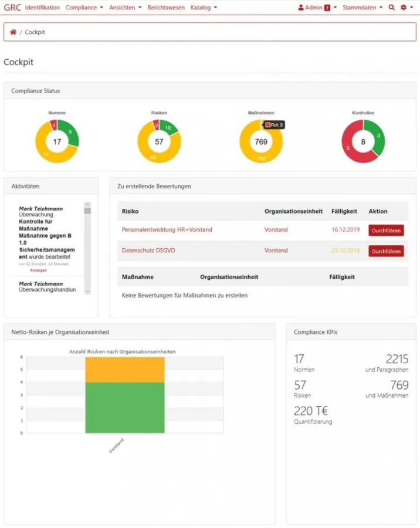
Task: Click the Fälligkeit header in Risiko table
Action: point(344,211)
